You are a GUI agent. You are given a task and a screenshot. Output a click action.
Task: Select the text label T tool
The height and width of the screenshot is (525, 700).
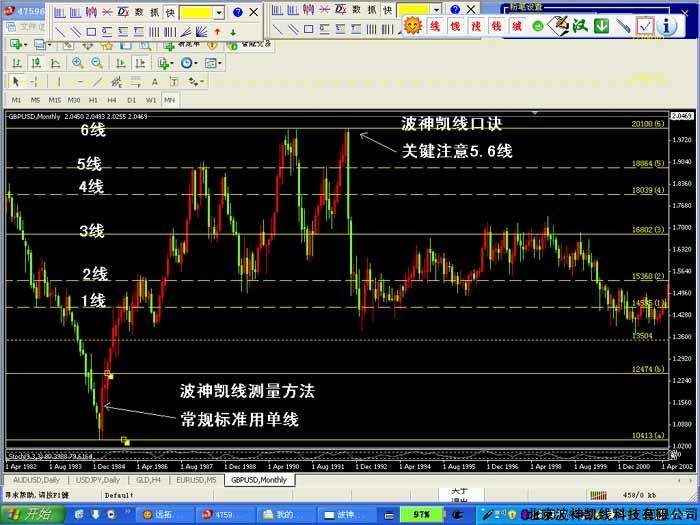click(174, 82)
